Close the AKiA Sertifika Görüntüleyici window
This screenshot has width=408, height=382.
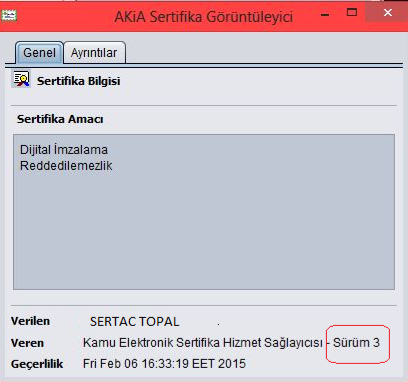click(x=387, y=13)
